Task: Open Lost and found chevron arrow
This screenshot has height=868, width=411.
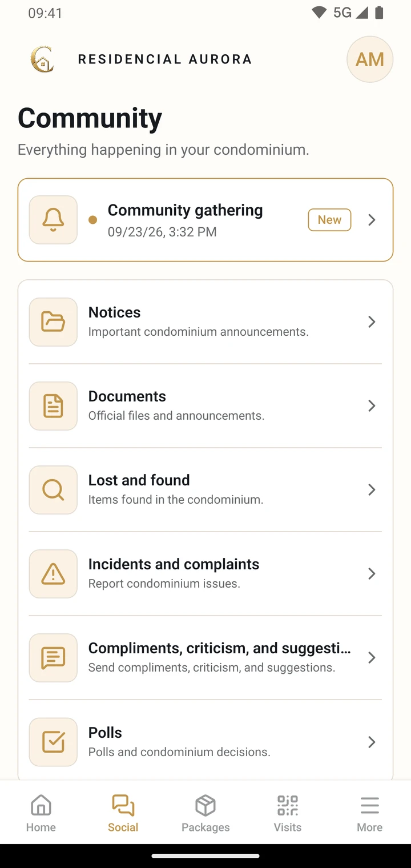Action: pyautogui.click(x=372, y=490)
